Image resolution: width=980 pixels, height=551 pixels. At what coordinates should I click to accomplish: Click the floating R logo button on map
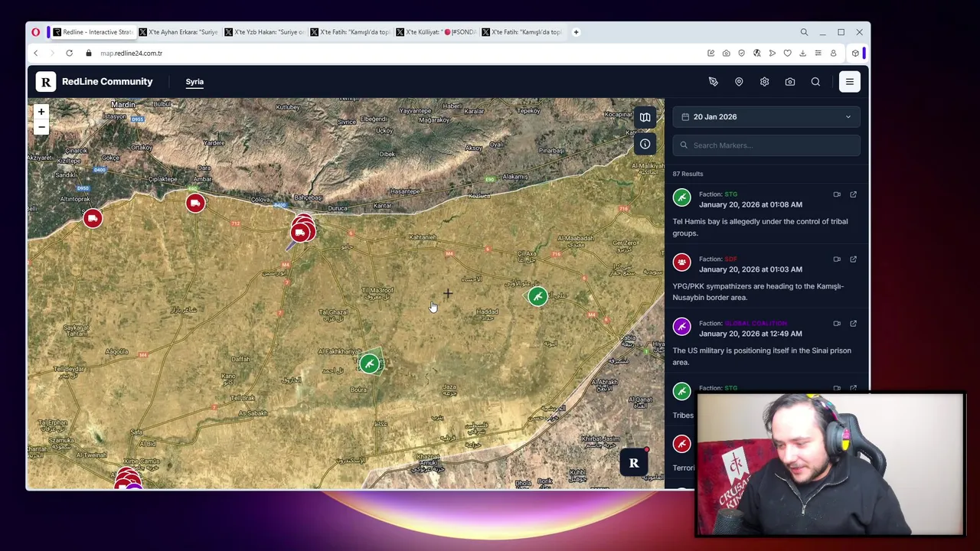click(x=634, y=463)
